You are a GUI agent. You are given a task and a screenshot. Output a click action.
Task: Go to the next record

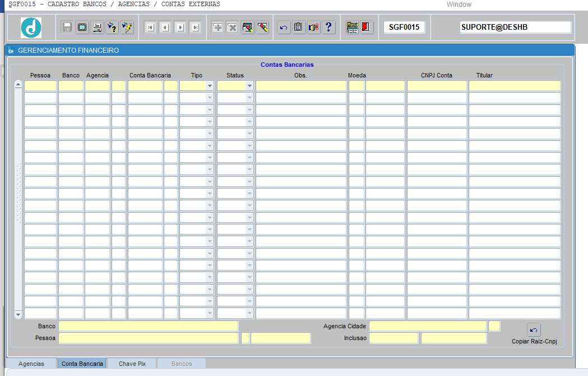pos(180,27)
